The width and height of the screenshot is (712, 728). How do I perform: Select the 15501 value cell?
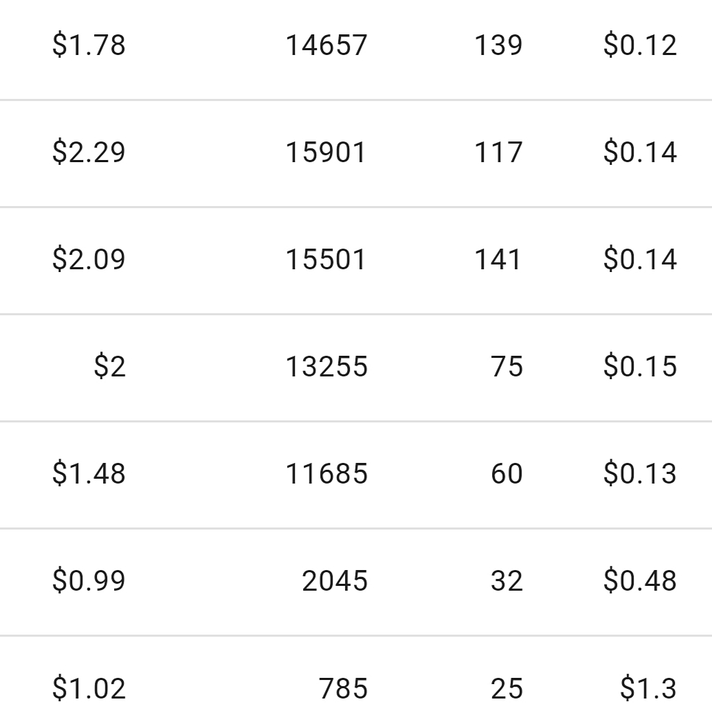[x=326, y=260]
